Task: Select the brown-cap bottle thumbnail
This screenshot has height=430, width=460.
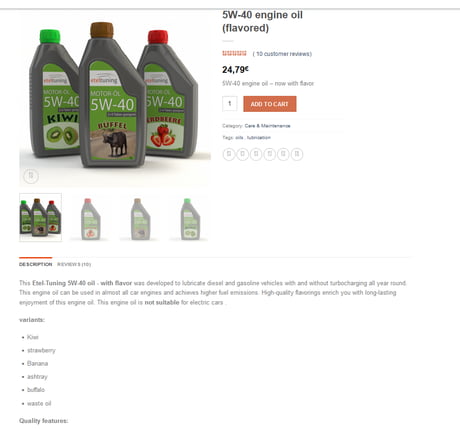Action: coord(140,219)
